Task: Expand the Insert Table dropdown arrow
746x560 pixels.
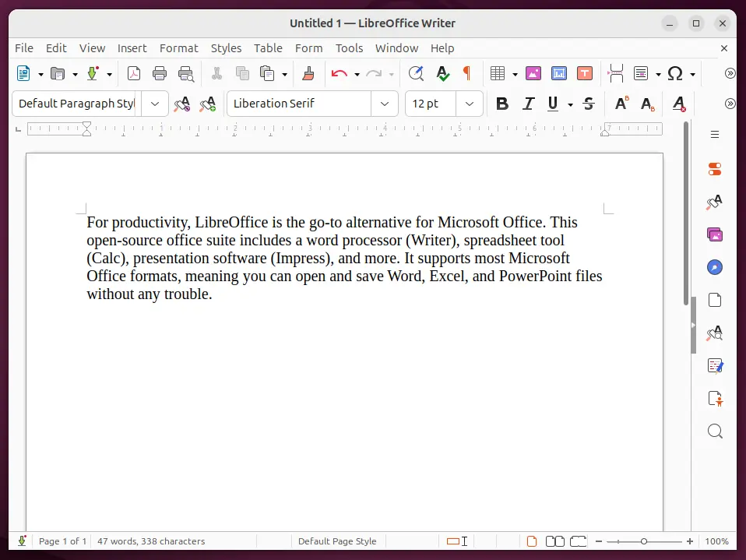Action: point(515,74)
